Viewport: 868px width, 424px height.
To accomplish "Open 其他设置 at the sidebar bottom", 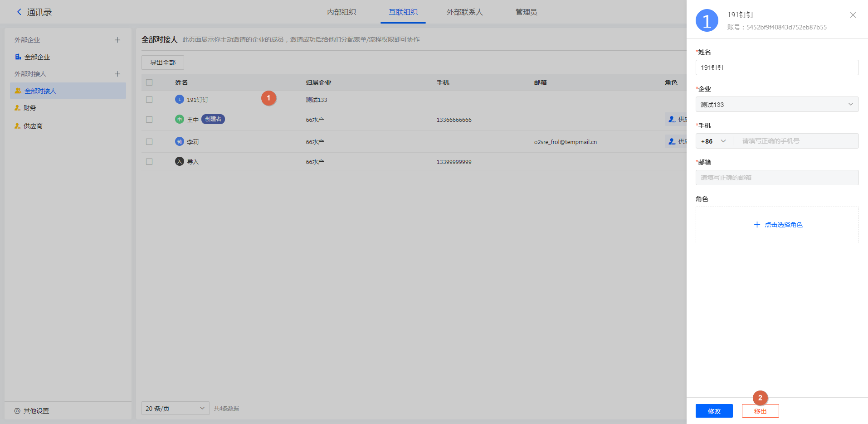I will pyautogui.click(x=36, y=411).
